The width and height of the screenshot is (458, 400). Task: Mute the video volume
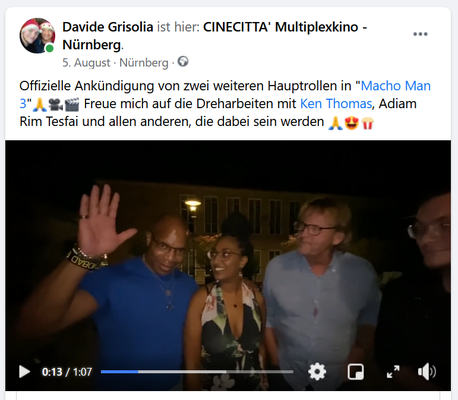click(427, 372)
